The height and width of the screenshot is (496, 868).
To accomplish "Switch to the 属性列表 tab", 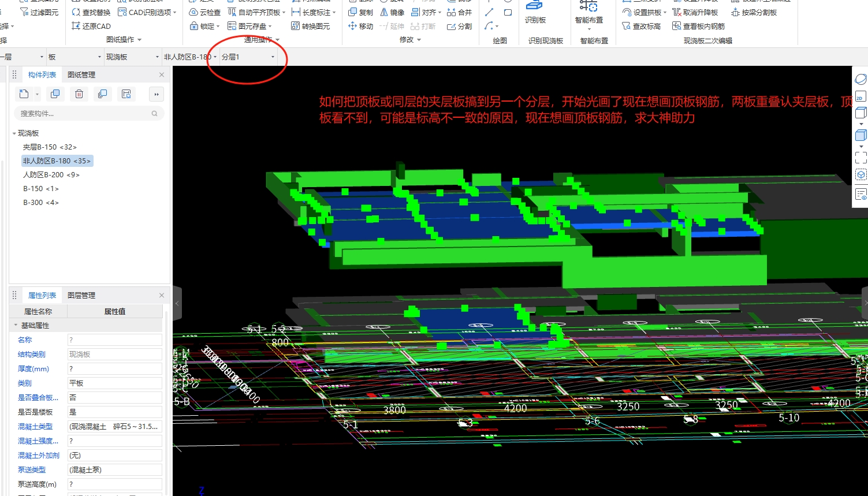I will [42, 295].
